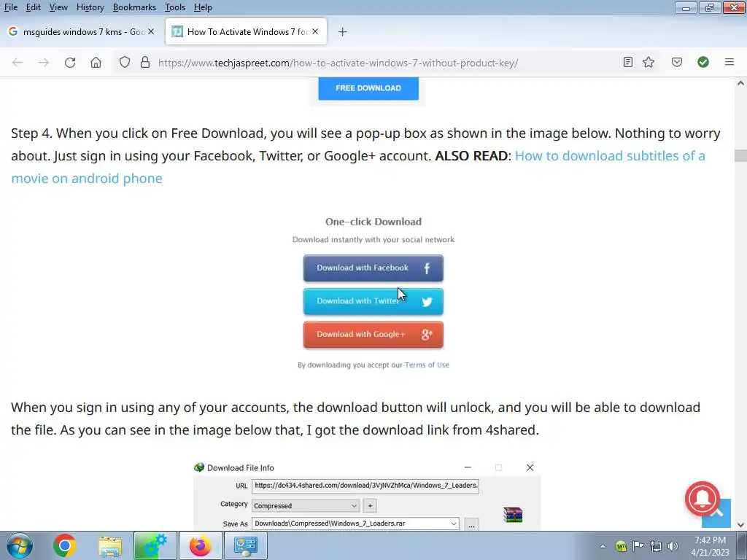The image size is (747, 560).
Task: Open the green gear app on the taskbar
Action: pyautogui.click(x=155, y=545)
